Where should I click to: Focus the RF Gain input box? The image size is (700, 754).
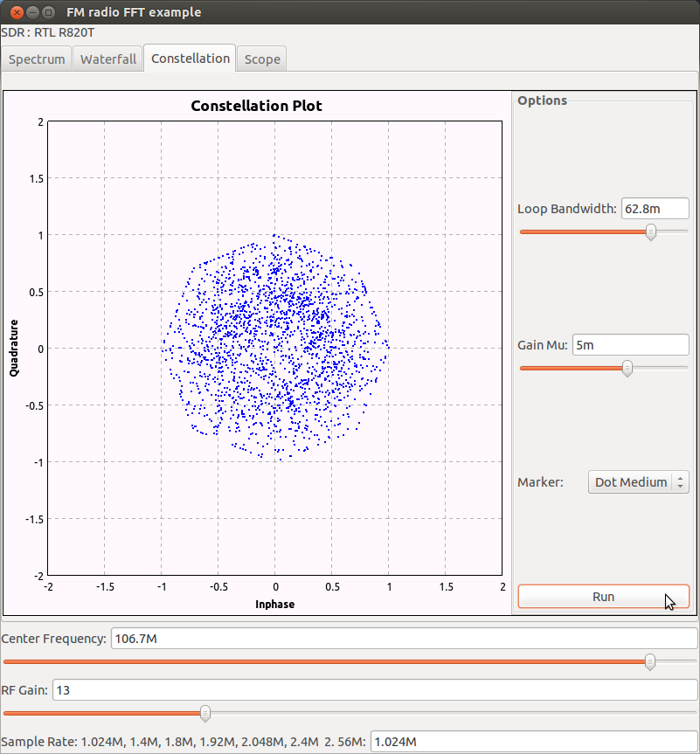[374, 690]
